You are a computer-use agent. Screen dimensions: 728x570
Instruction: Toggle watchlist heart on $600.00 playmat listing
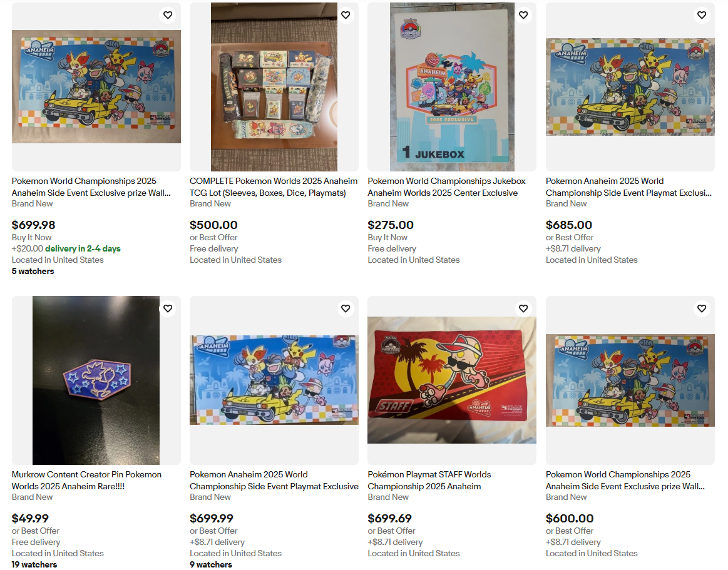tap(702, 308)
